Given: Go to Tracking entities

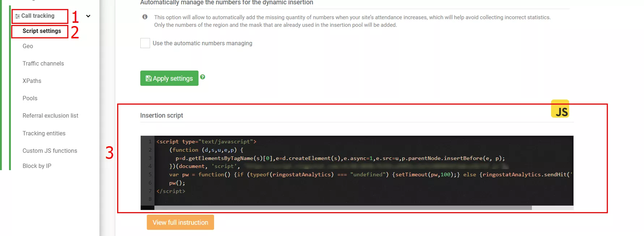Looking at the screenshot, I should pos(44,134).
